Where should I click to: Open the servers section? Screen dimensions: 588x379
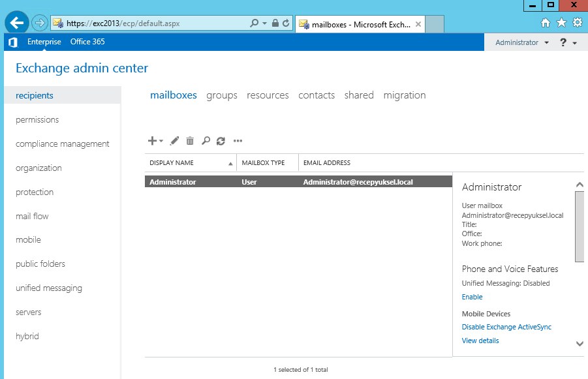[29, 312]
